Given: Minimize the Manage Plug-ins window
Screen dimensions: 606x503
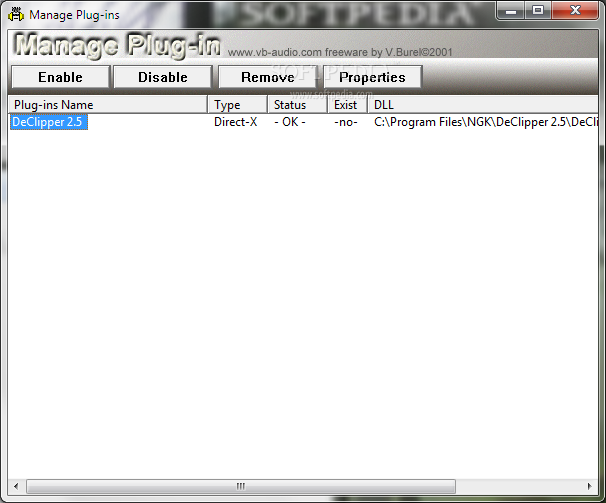Looking at the screenshot, I should click(x=511, y=10).
